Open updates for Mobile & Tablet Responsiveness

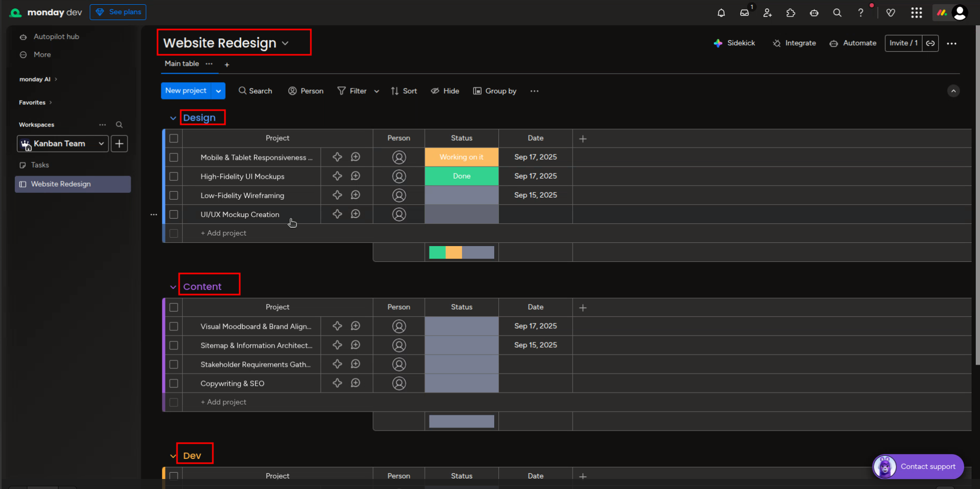[x=356, y=157]
